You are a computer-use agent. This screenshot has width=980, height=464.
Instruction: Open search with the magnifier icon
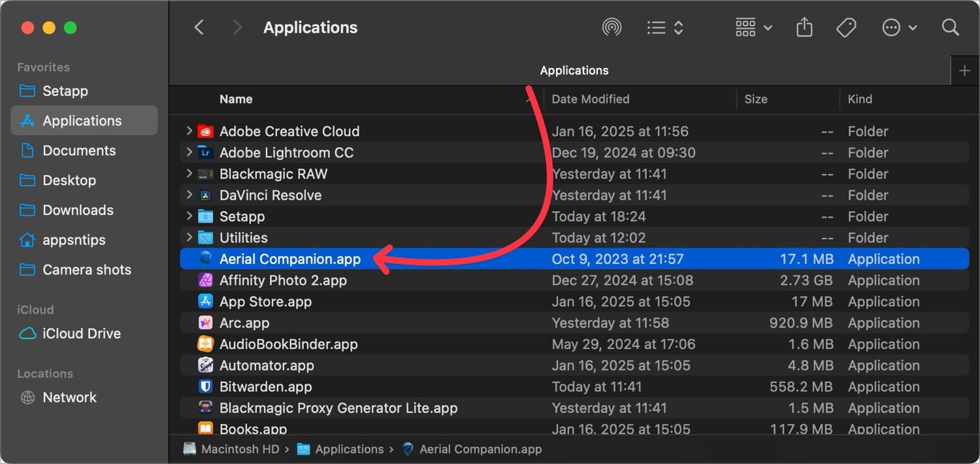coord(950,27)
